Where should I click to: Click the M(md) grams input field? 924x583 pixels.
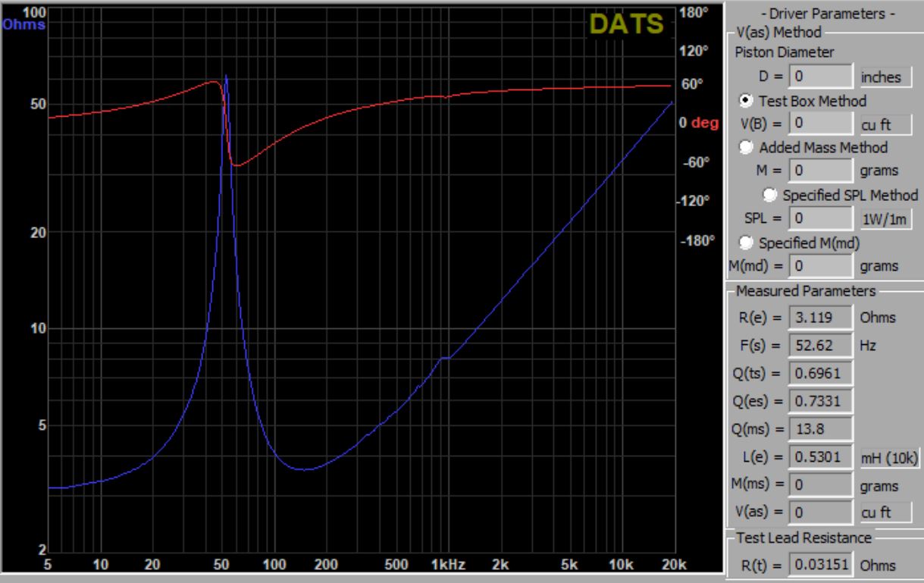click(x=821, y=266)
